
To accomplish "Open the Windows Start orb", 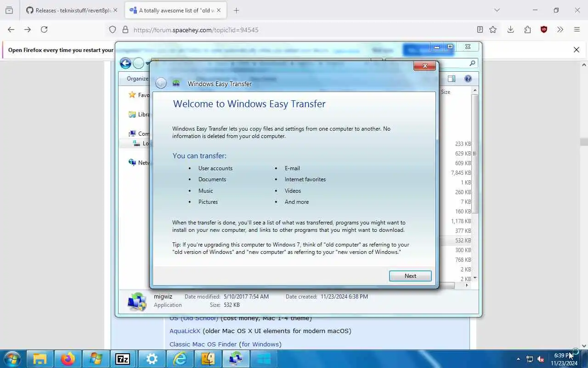I will (x=12, y=359).
